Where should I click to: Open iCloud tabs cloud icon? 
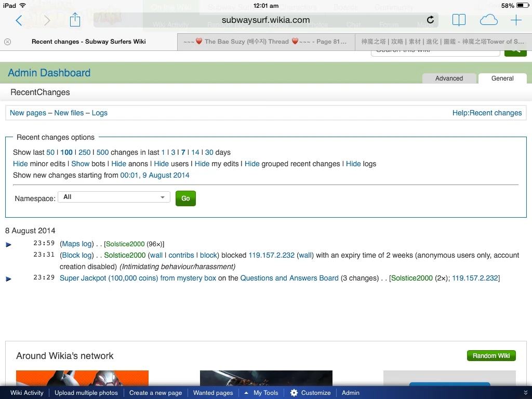(x=488, y=20)
